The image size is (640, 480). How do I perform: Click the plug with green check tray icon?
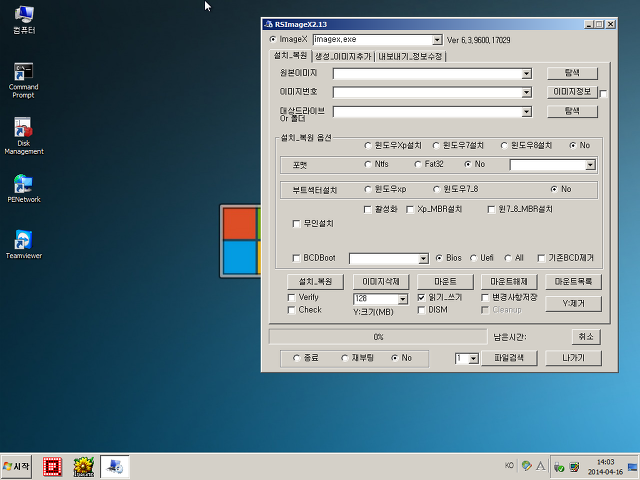(559, 467)
